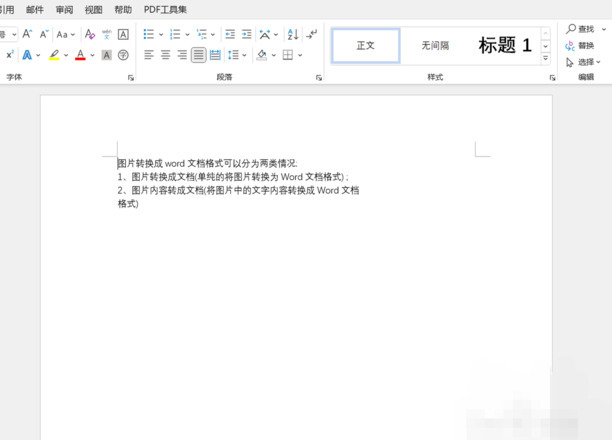Viewport: 612px width, 440px height.
Task: Open the multilevel list dropdown arrow
Action: click(213, 34)
